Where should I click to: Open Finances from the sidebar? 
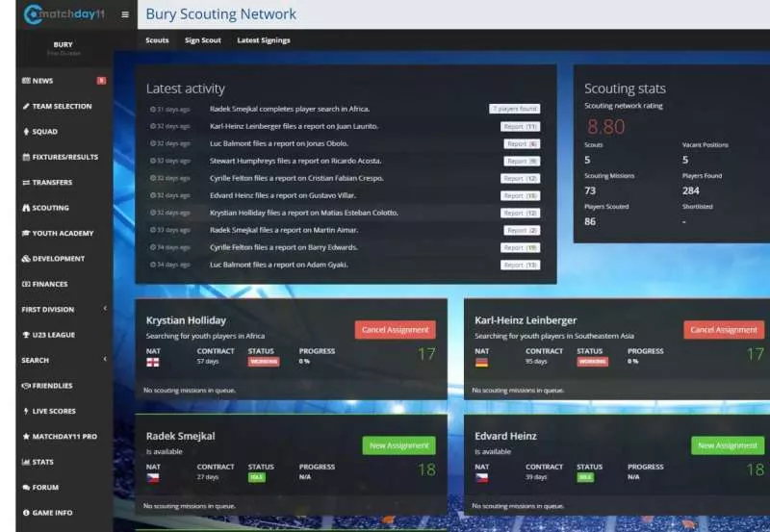pyautogui.click(x=50, y=284)
